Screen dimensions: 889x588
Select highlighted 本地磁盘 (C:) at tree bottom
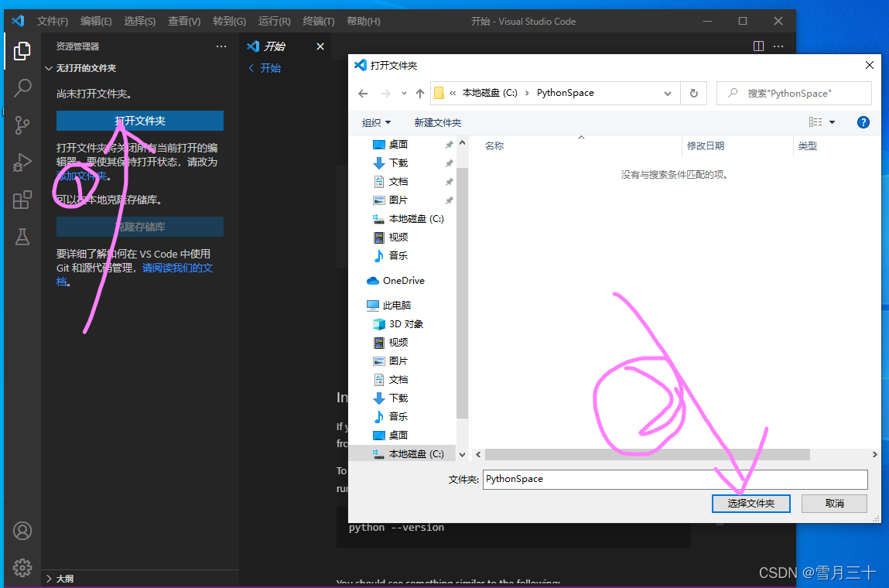[x=402, y=453]
